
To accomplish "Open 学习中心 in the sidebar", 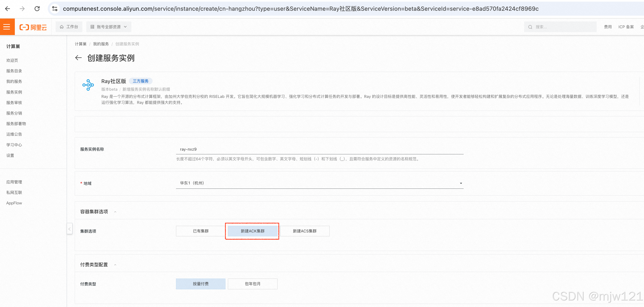I will (x=14, y=145).
